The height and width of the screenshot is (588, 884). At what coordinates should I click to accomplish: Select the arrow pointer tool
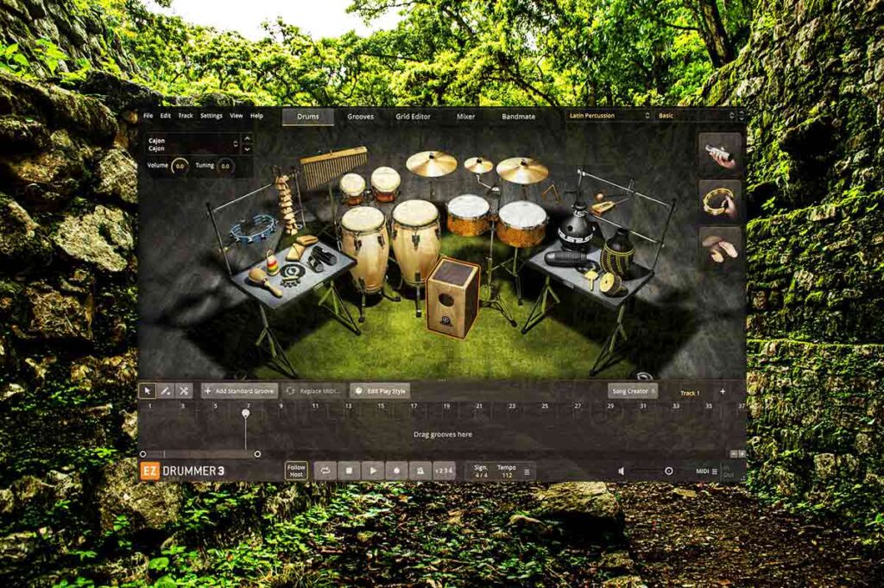click(x=148, y=390)
